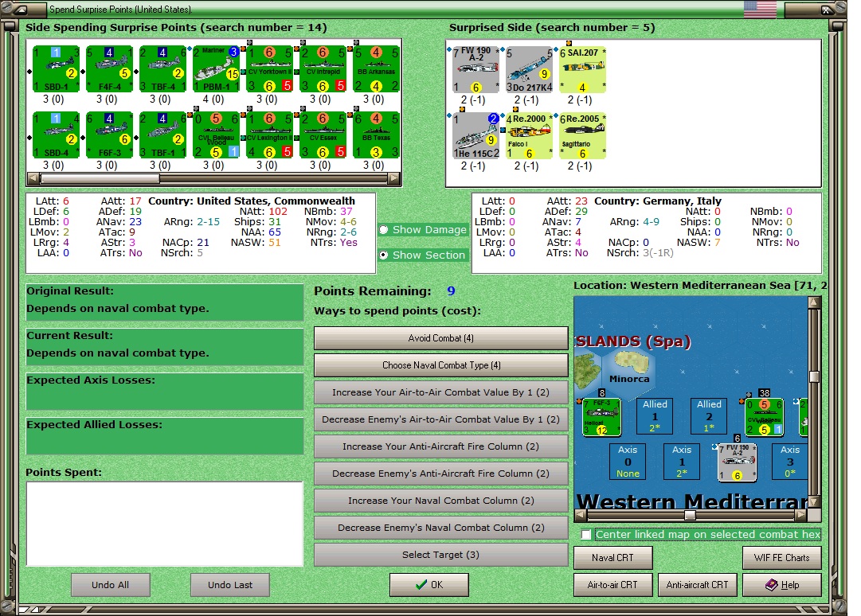Confirm with the OK button
The width and height of the screenshot is (861, 616).
click(429, 585)
